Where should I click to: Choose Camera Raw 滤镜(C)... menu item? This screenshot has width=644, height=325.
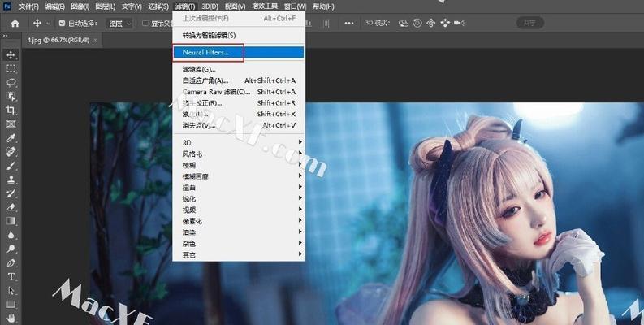coord(239,92)
